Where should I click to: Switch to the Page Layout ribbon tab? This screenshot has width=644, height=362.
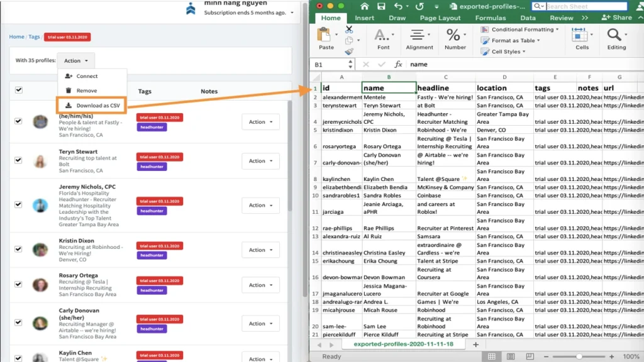[440, 18]
